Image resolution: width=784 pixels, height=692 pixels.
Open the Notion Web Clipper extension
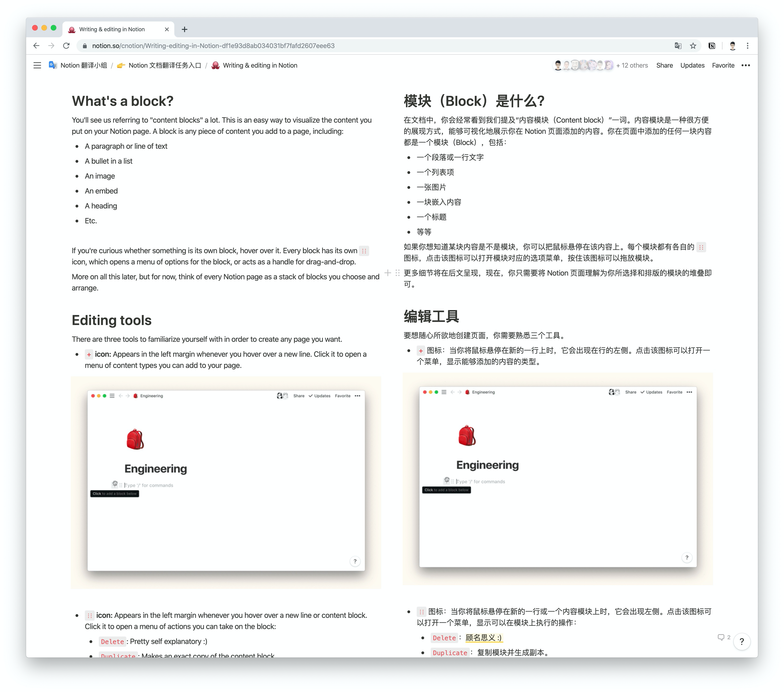[x=712, y=46]
